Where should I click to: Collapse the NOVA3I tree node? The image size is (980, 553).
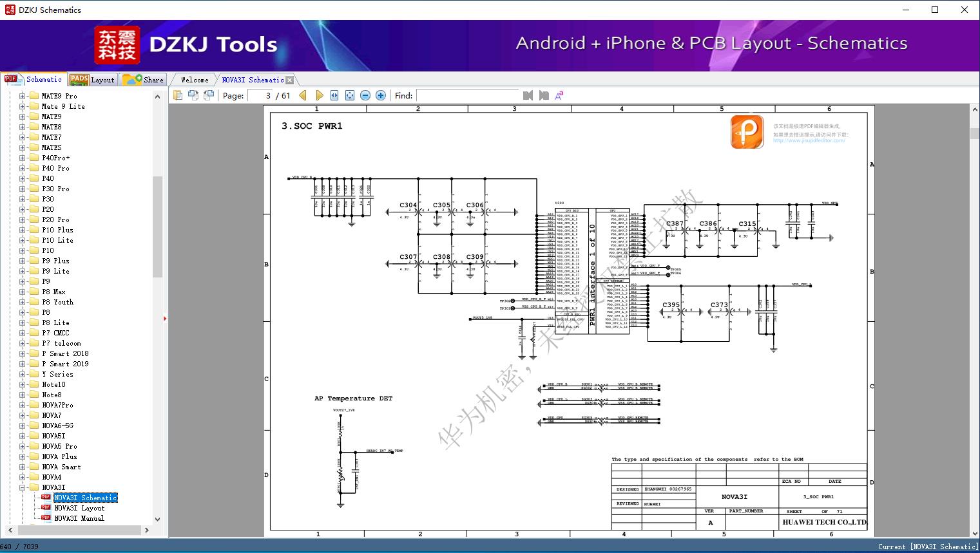[23, 487]
